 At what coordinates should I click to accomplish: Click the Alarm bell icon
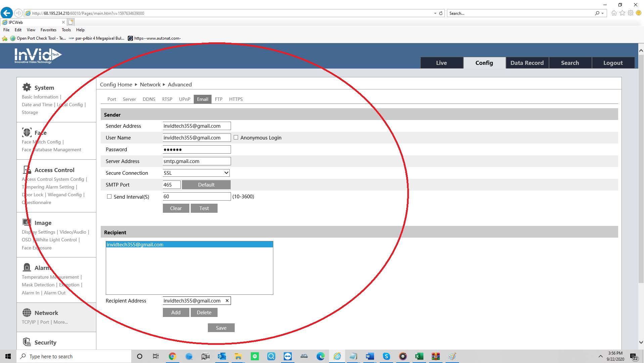click(x=27, y=268)
